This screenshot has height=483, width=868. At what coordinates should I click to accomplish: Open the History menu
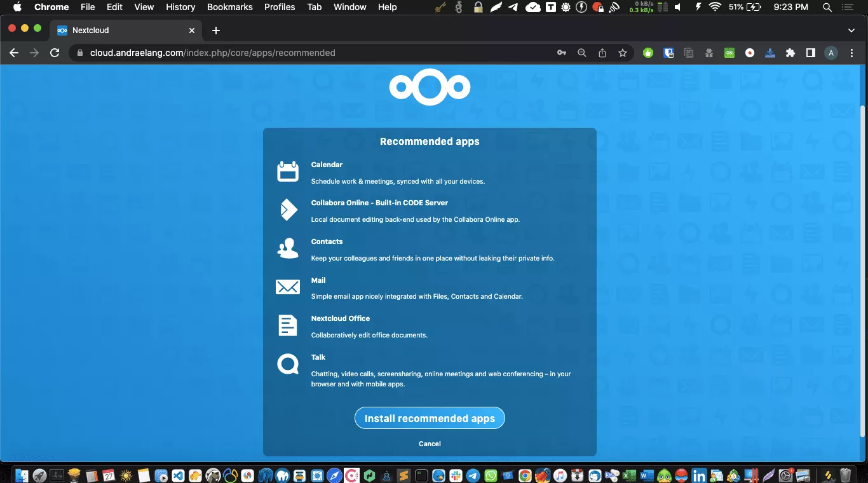tap(180, 7)
